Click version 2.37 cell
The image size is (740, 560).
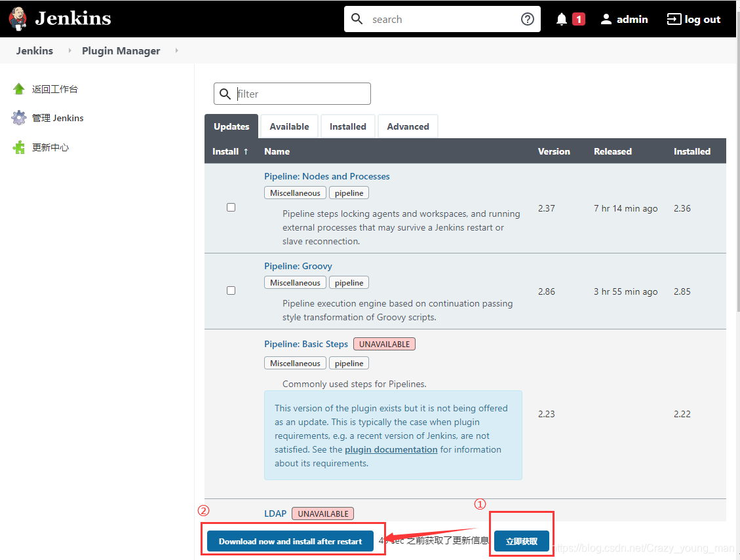click(x=547, y=208)
